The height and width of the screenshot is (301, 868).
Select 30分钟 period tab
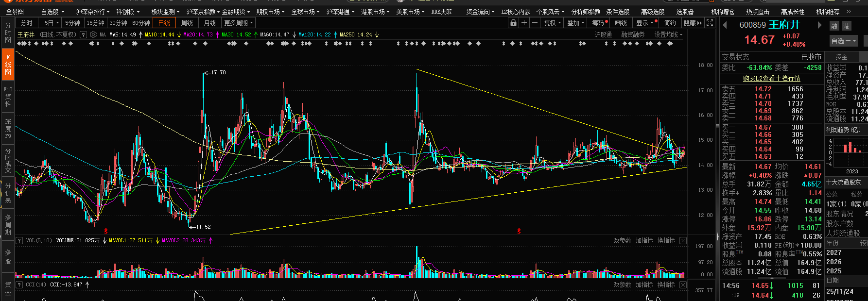coord(118,23)
